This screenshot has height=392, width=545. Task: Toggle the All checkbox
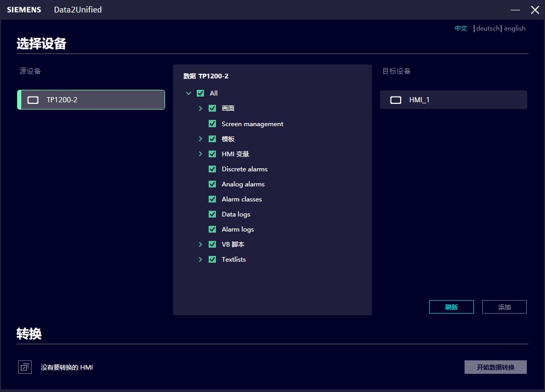(200, 93)
